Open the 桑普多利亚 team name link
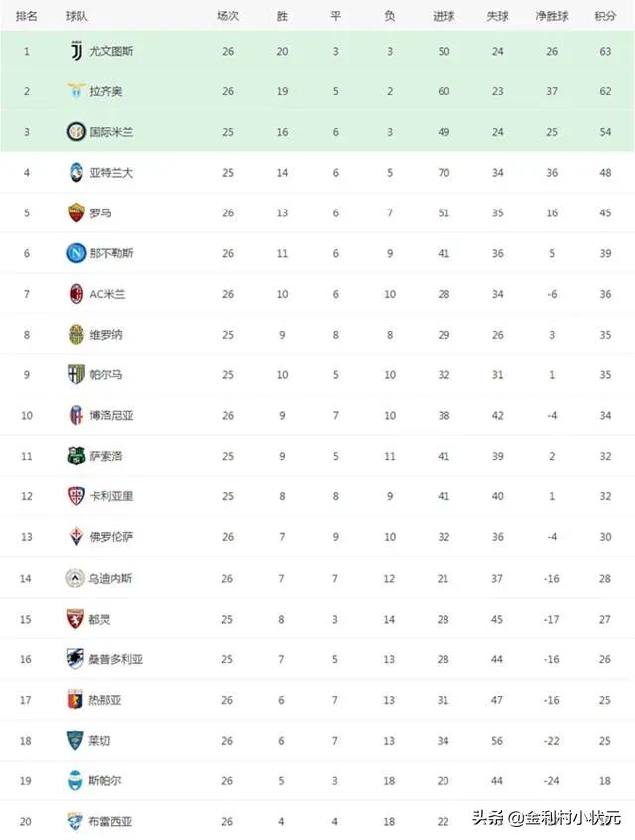 116,659
